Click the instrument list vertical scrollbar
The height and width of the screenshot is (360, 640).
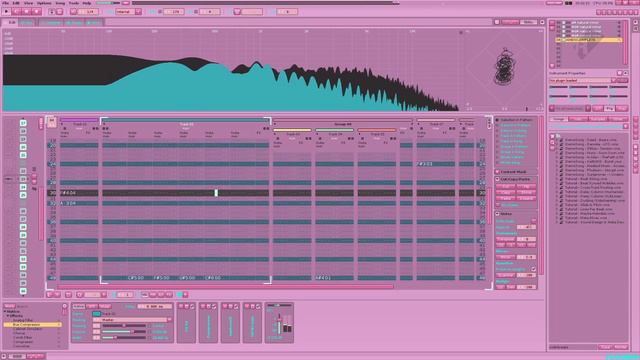[x=626, y=43]
